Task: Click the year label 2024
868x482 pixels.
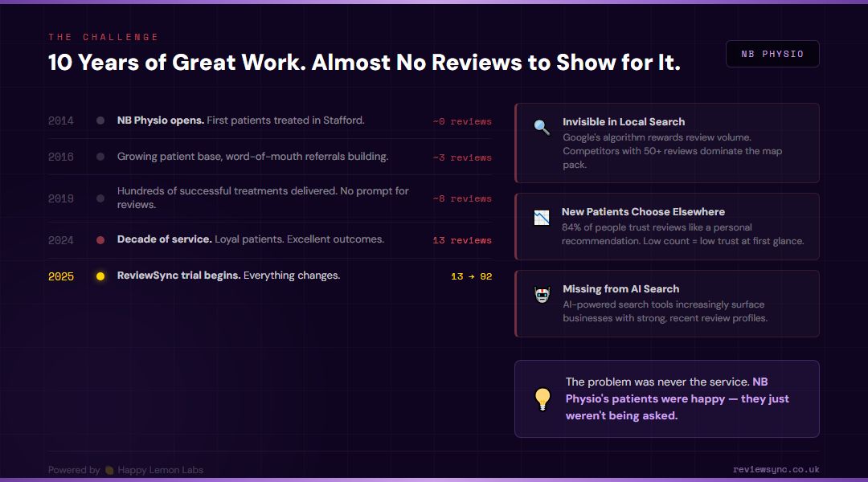Action: point(61,240)
